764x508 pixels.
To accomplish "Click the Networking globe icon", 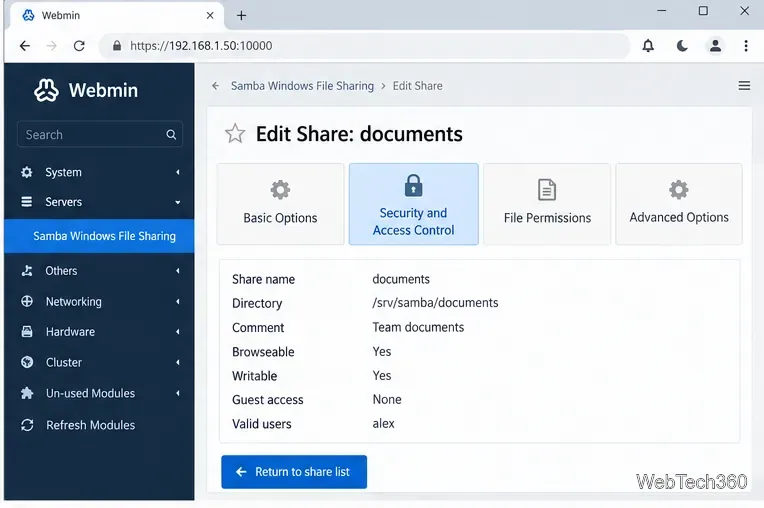I will [27, 301].
